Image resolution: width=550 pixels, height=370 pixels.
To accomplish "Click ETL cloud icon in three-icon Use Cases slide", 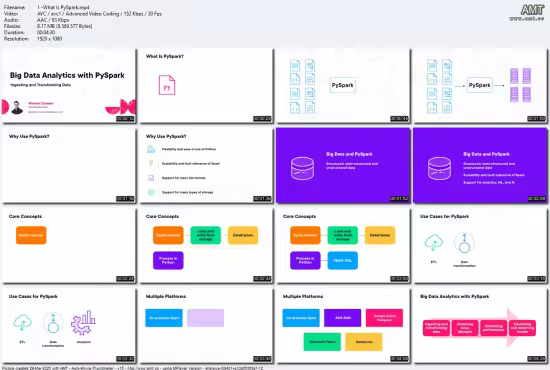I will tap(22, 322).
